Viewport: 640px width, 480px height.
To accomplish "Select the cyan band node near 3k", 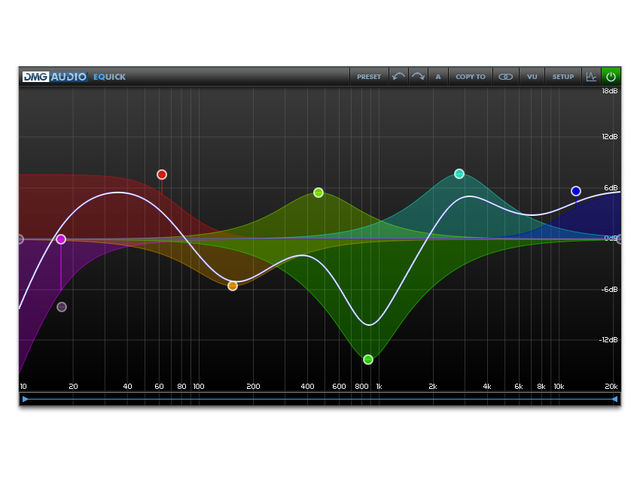I will point(459,174).
